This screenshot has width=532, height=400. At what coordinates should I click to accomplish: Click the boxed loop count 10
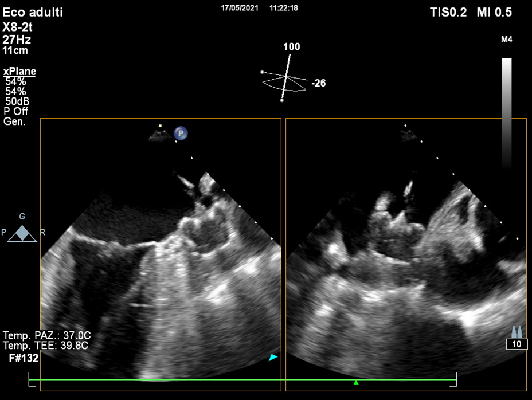click(x=516, y=344)
